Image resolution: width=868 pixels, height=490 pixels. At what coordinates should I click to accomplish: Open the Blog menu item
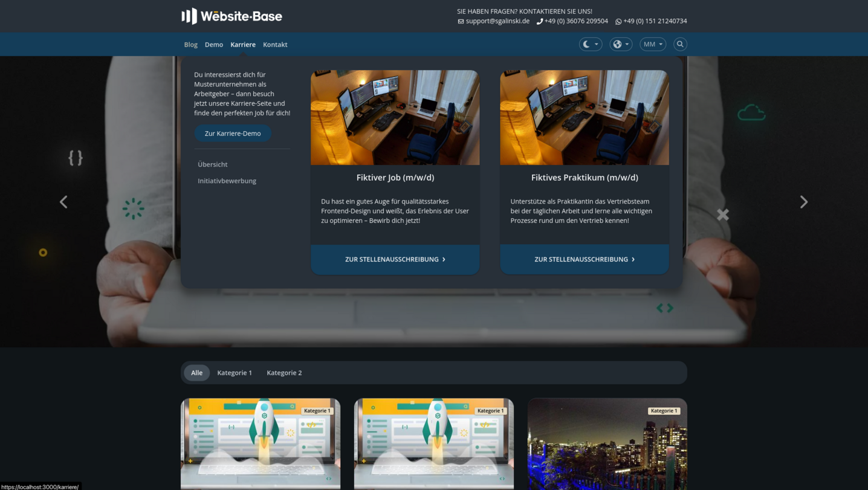pos(190,44)
